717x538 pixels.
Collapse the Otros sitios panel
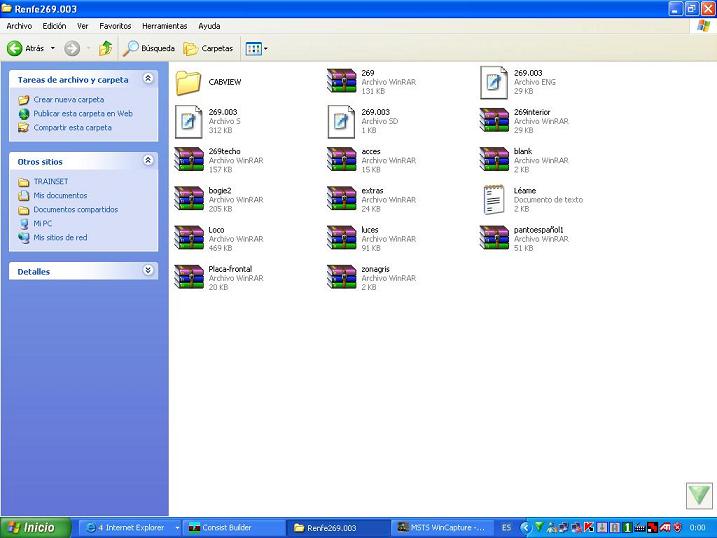click(x=148, y=161)
